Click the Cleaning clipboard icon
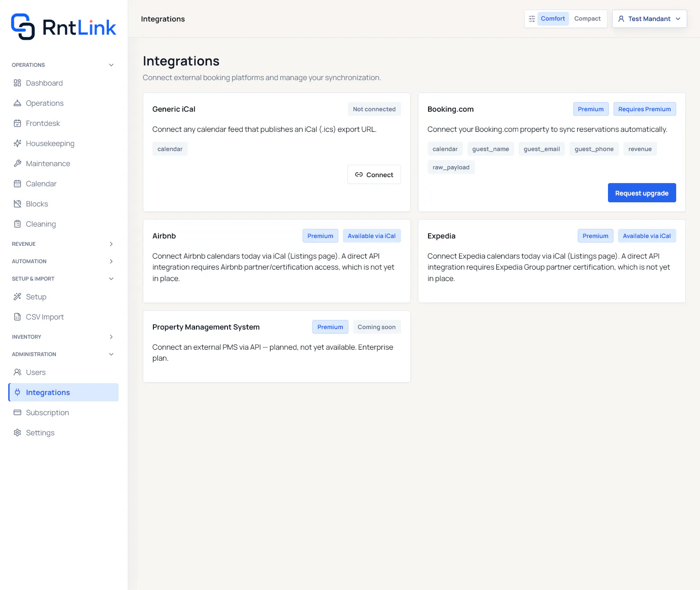The height and width of the screenshot is (590, 700). tap(17, 224)
